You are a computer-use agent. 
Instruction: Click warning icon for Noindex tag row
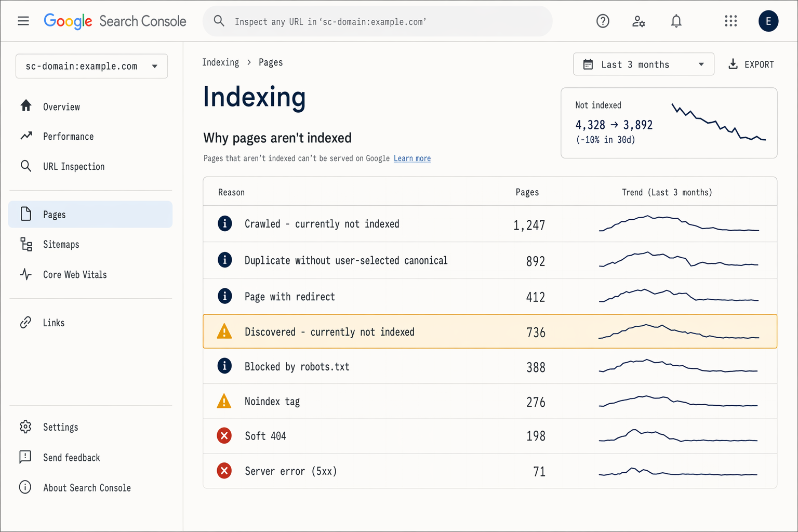tap(224, 401)
